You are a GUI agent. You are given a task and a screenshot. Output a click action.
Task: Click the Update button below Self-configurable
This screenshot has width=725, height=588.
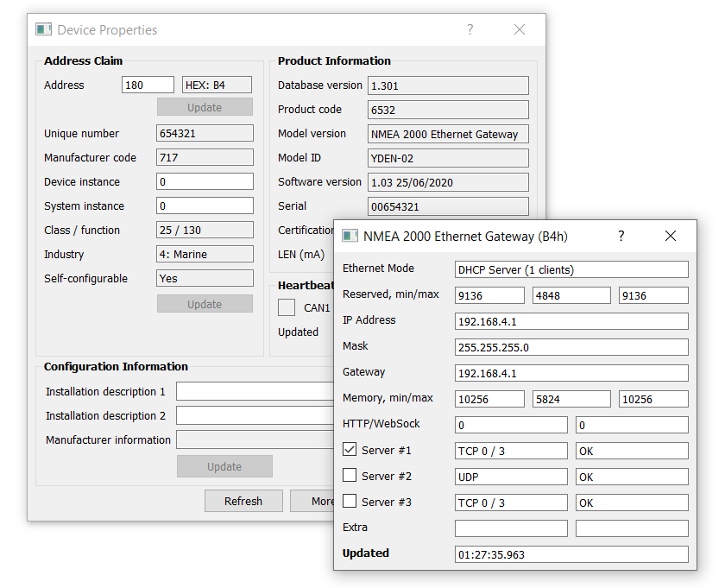(205, 304)
